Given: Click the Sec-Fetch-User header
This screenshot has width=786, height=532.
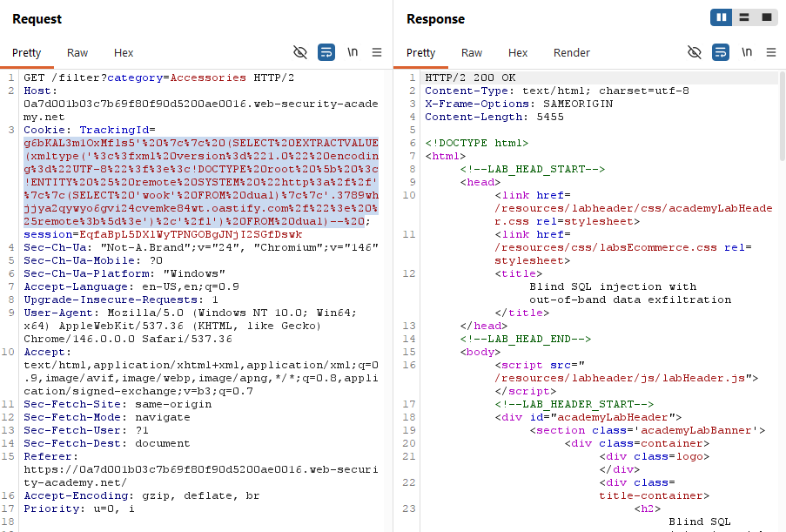Looking at the screenshot, I should (86, 430).
